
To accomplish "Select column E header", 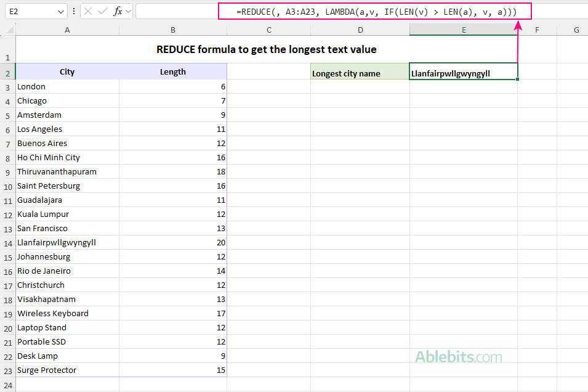I will 464,30.
